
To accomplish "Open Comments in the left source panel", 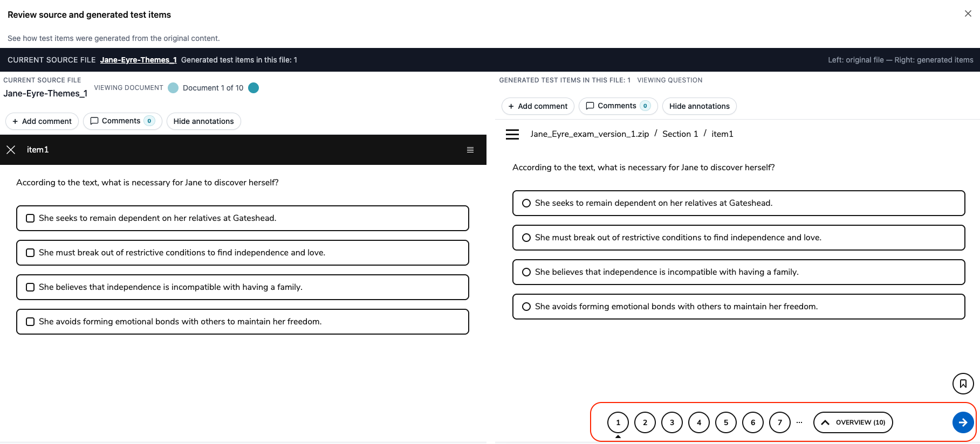I will [x=122, y=121].
